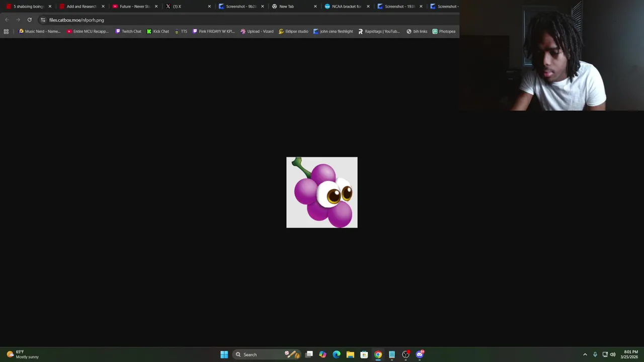
Task: Open Discord from taskbar
Action: (x=420, y=354)
